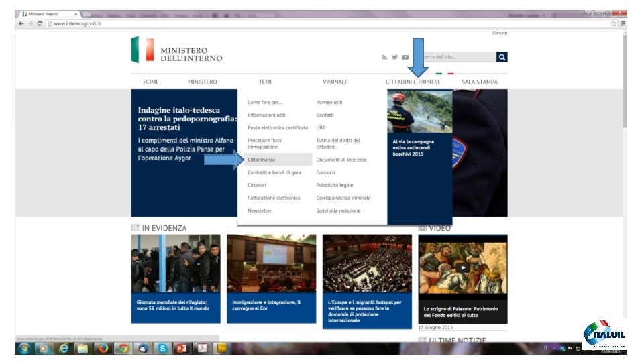Open PowerPoint from the taskbar
644x362 pixels.
[182, 349]
